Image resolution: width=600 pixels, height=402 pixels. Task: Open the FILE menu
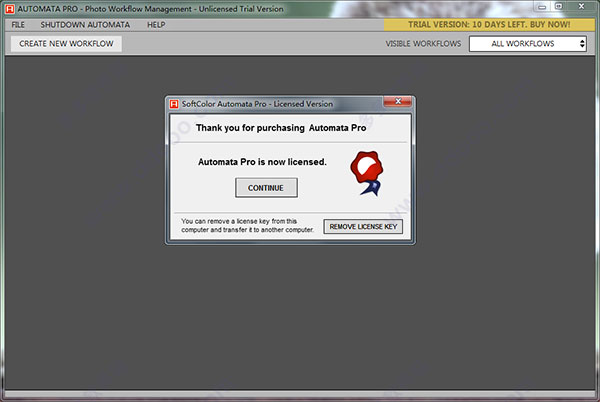click(x=18, y=25)
